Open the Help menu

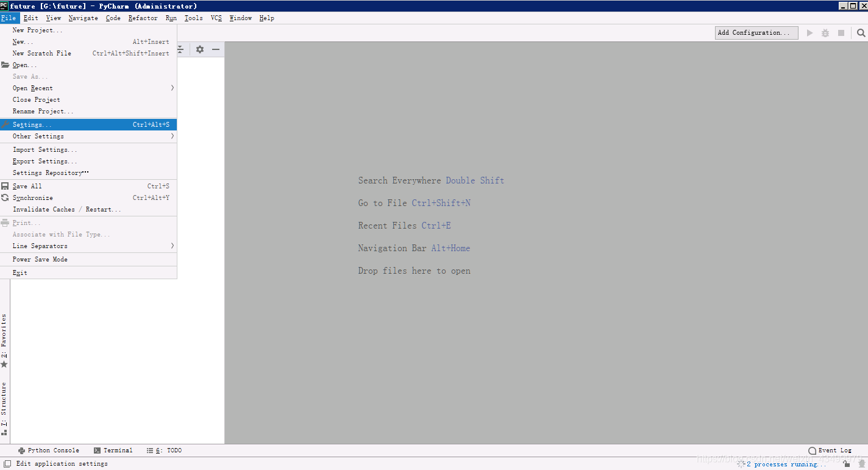[x=267, y=18]
